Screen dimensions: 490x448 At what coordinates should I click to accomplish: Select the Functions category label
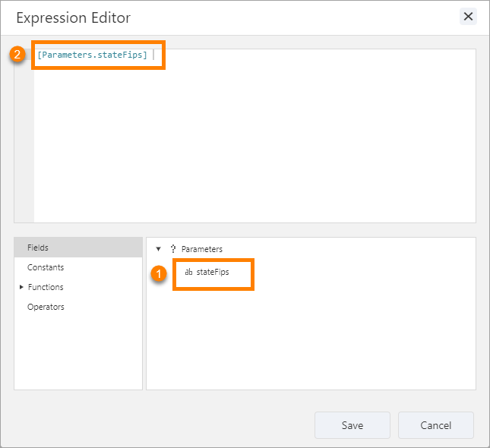[46, 287]
